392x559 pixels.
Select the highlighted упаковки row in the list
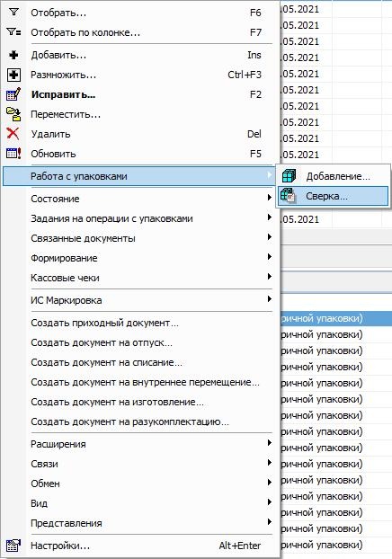(x=335, y=318)
